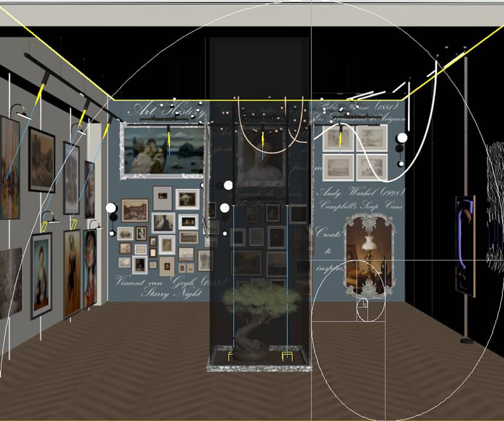Select the bonsai tree inside the glass case
Screen dimensions: 504x421
[260, 320]
